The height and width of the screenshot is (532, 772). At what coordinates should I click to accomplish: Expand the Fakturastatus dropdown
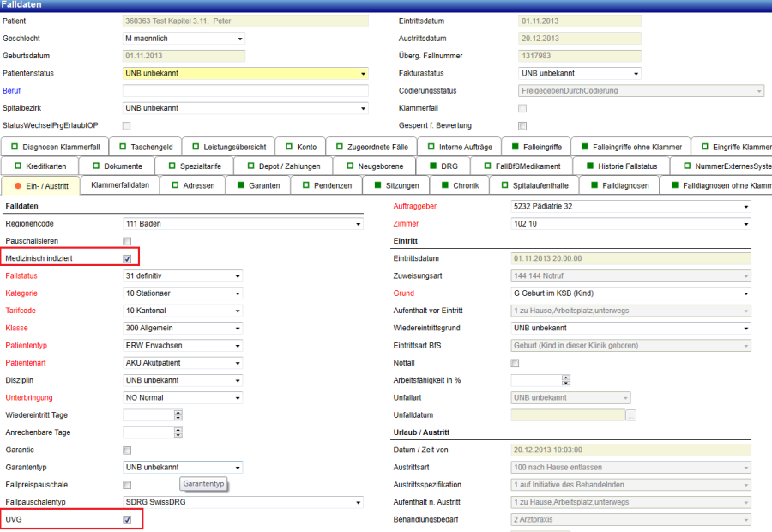pos(580,74)
